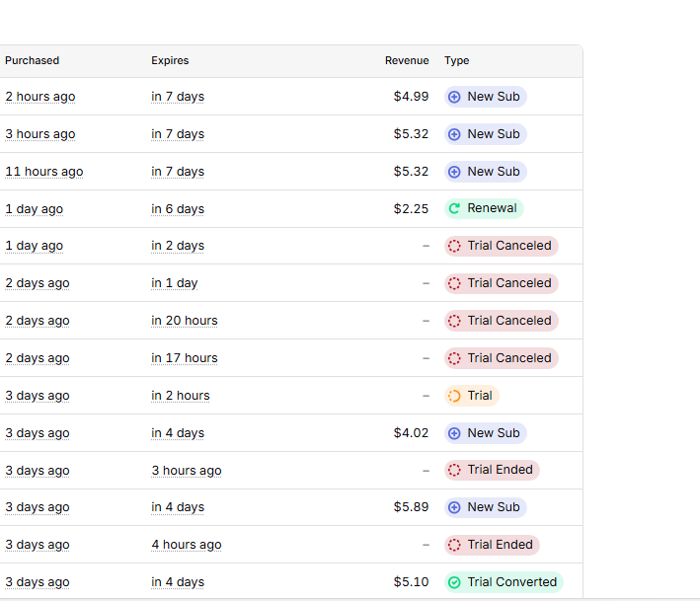
Task: Click the green checkmark Trial Converted icon
Action: pyautogui.click(x=454, y=582)
